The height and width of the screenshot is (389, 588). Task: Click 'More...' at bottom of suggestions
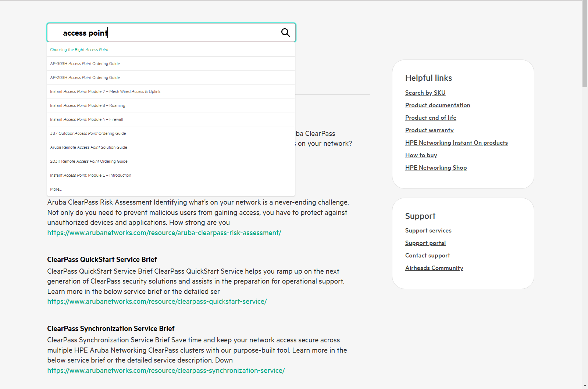click(171, 189)
